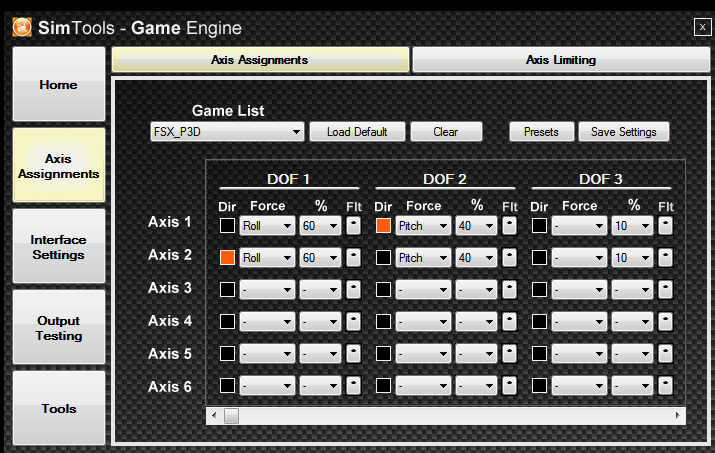This screenshot has height=453, width=715.
Task: Switch to the Axis Limiting tab
Action: [x=561, y=60]
